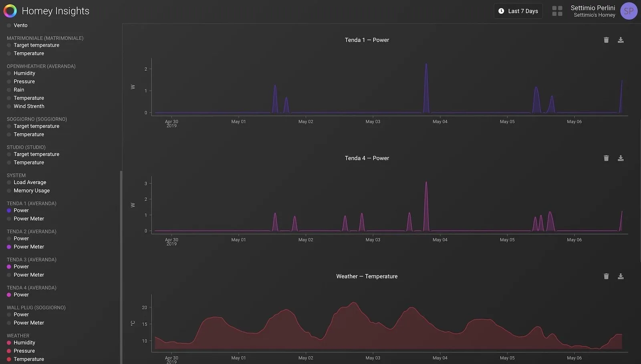The height and width of the screenshot is (364, 641).
Task: Toggle Soggiorno Temperature log
Action: [25, 135]
